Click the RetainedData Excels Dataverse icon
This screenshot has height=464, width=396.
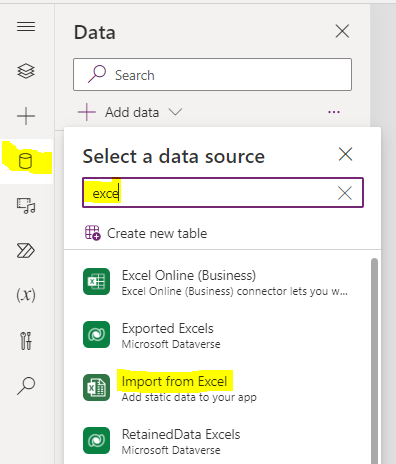(96, 440)
